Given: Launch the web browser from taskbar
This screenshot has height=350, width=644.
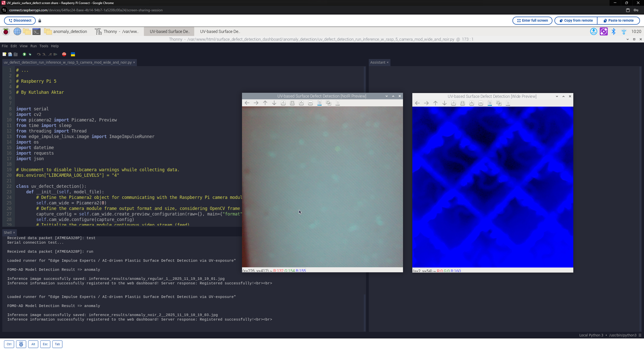Looking at the screenshot, I should point(17,32).
